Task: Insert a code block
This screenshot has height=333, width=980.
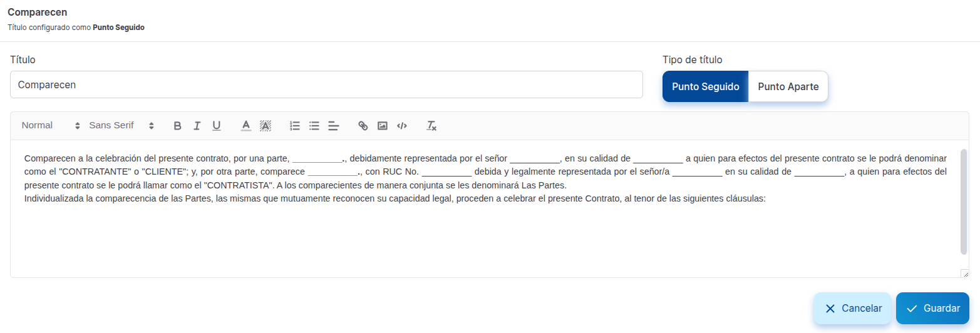Action: click(402, 126)
